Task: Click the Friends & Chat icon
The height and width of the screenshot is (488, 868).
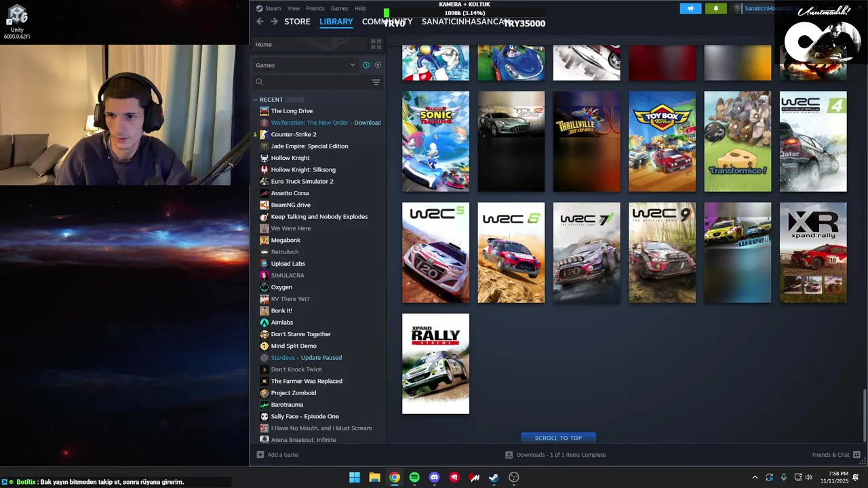Action: pos(856,455)
